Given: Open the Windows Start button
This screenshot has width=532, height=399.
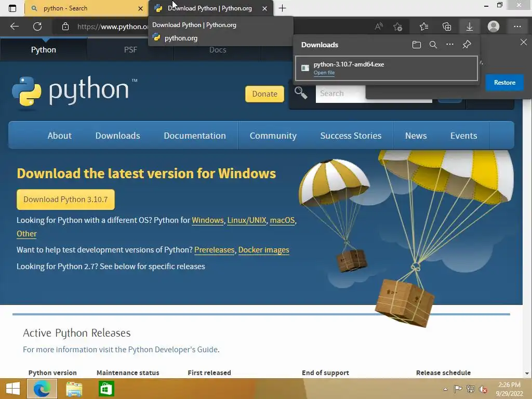Looking at the screenshot, I should [x=13, y=389].
